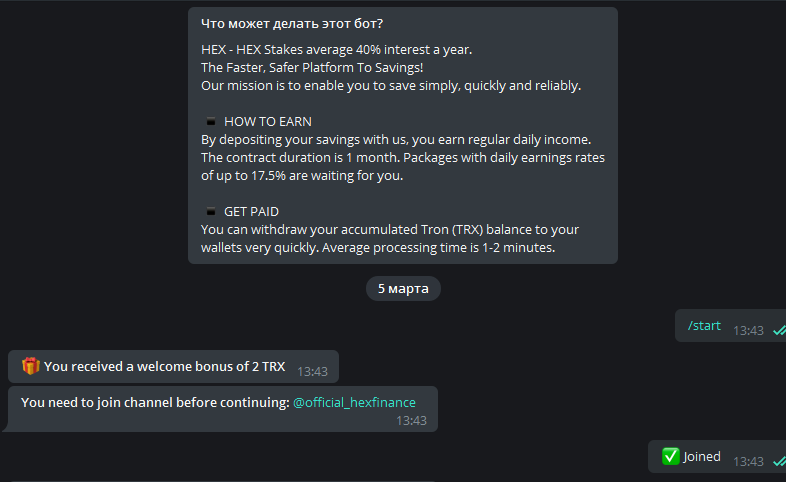This screenshot has height=482, width=786.
Task: Click the "Joined" message text
Action: tap(702, 457)
